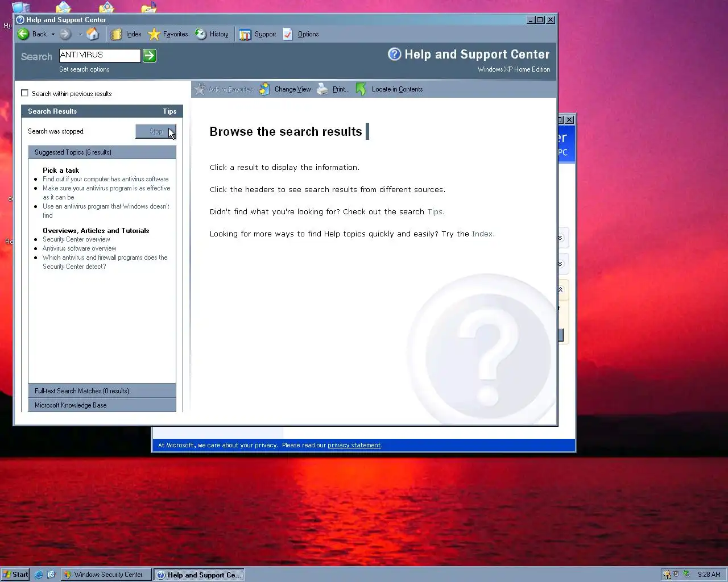Check Search within previous results
This screenshot has width=728, height=582.
(24, 93)
